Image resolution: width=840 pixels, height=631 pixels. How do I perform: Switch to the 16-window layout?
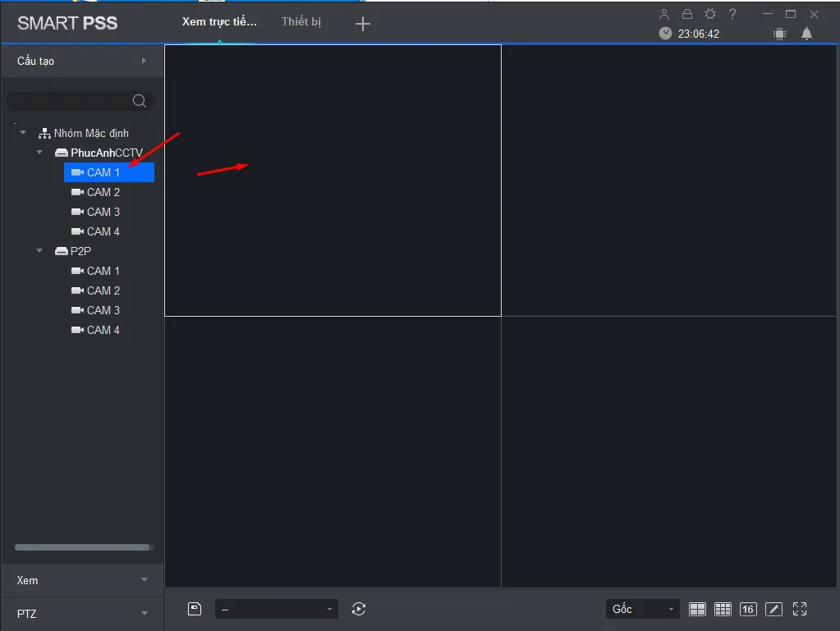[747, 609]
